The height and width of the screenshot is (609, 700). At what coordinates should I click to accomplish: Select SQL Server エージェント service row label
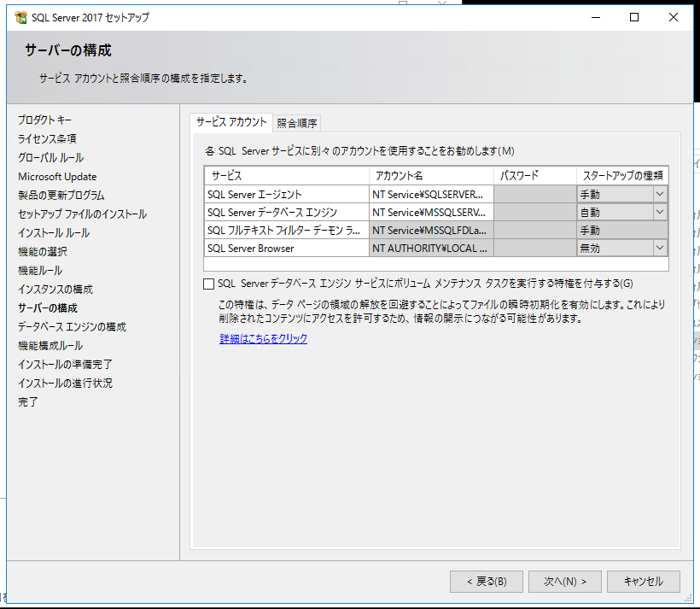click(287, 195)
